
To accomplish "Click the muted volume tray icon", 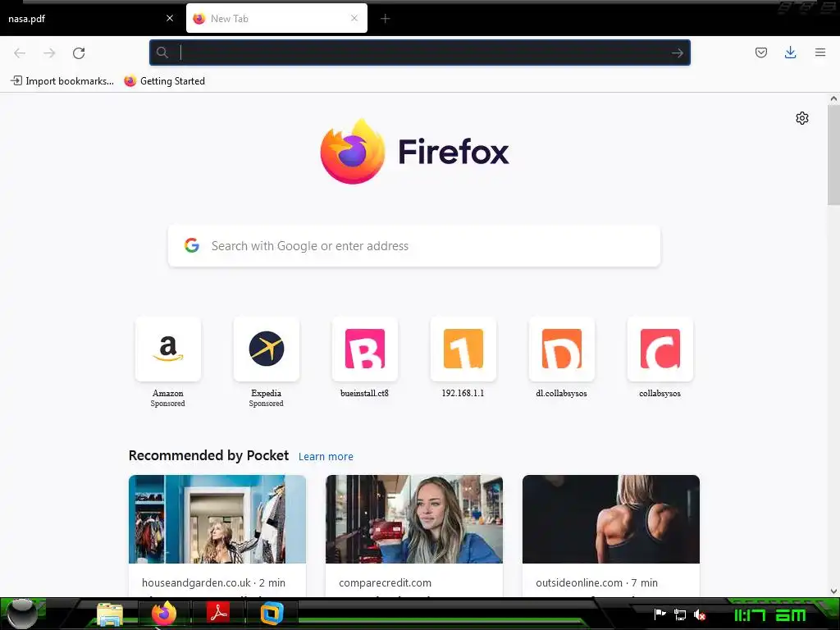I will click(x=700, y=615).
